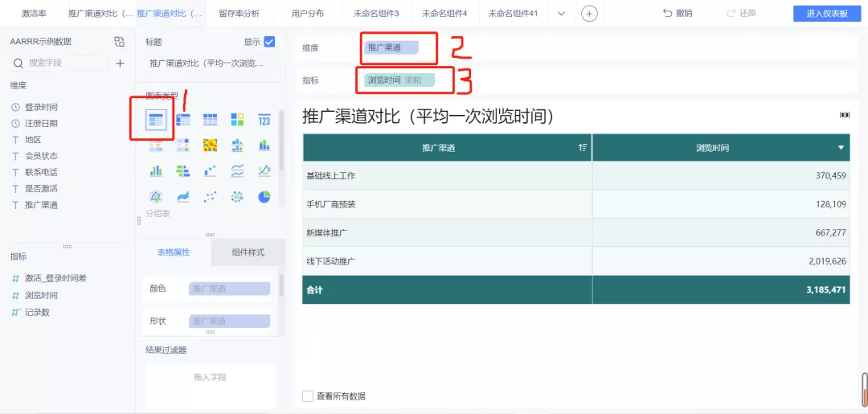Expand the more-tabs chevron dropdown
The image size is (868, 414).
click(561, 14)
